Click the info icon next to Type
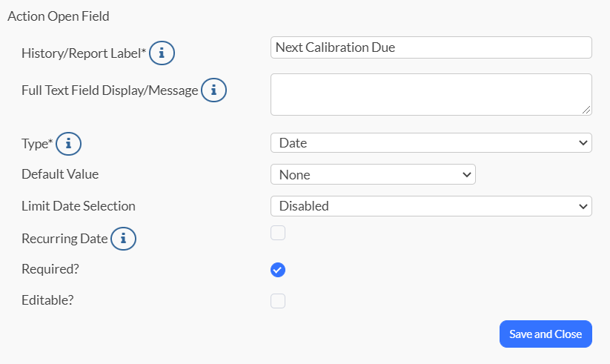The width and height of the screenshot is (610, 364). [x=68, y=144]
